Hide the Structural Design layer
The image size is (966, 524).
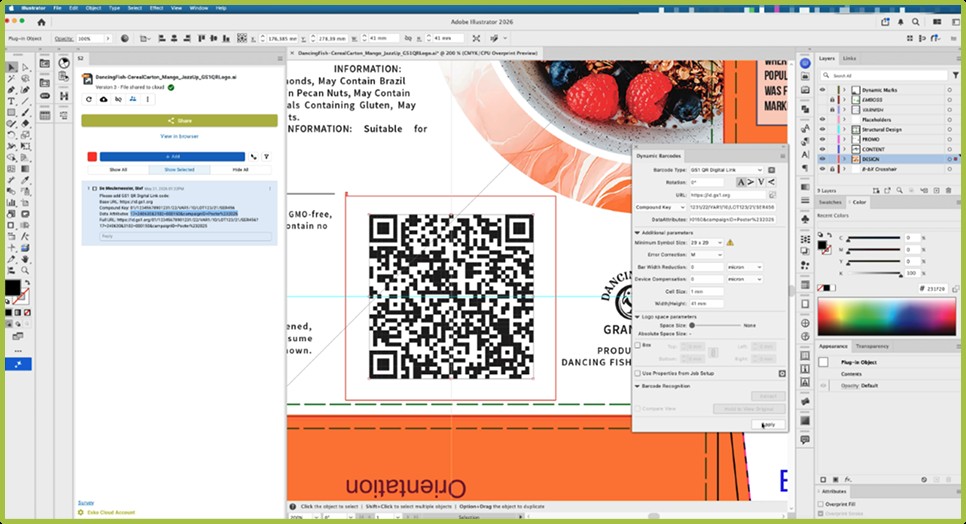822,129
